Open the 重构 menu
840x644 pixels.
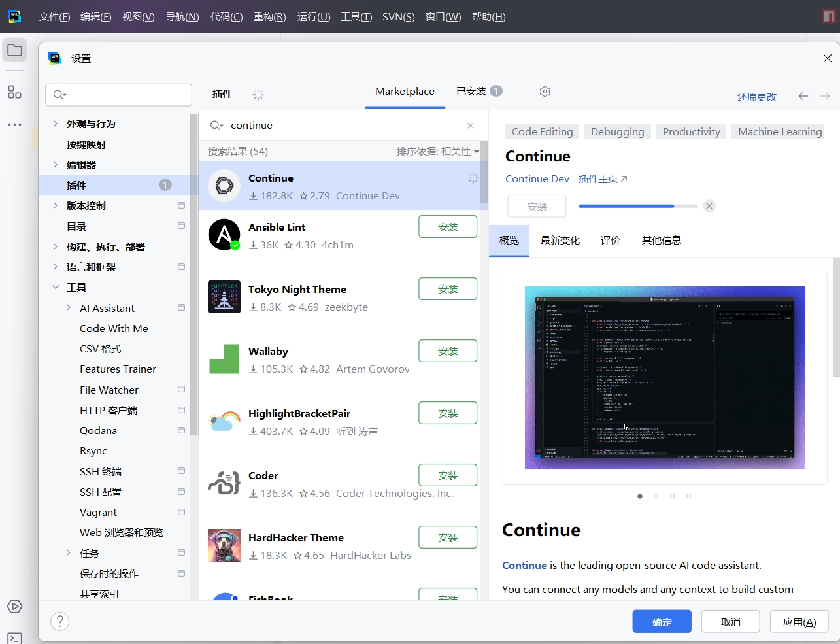point(269,17)
